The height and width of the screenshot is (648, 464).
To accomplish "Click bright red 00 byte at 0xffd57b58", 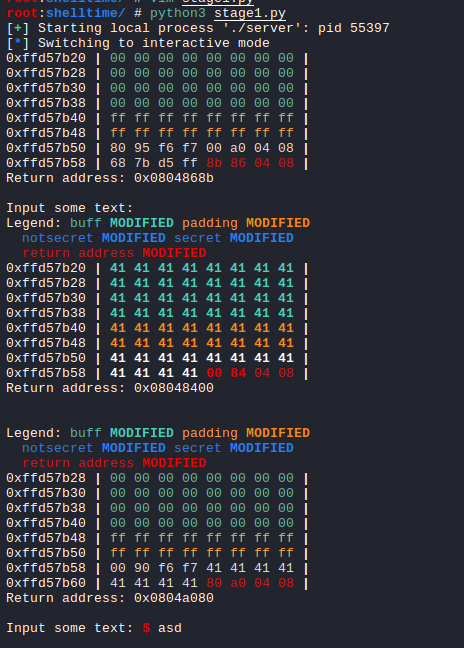I will pyautogui.click(x=214, y=373).
